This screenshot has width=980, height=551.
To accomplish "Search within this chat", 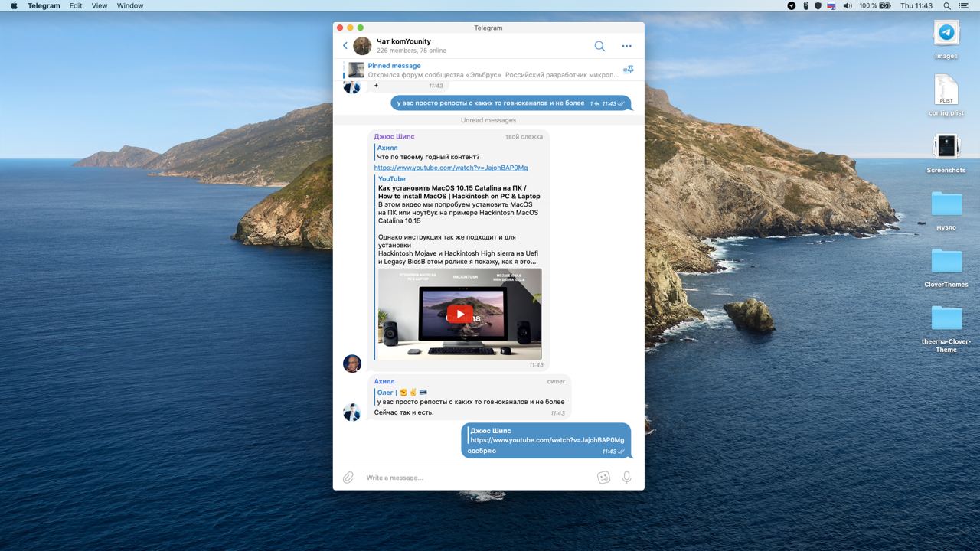I will tap(599, 46).
